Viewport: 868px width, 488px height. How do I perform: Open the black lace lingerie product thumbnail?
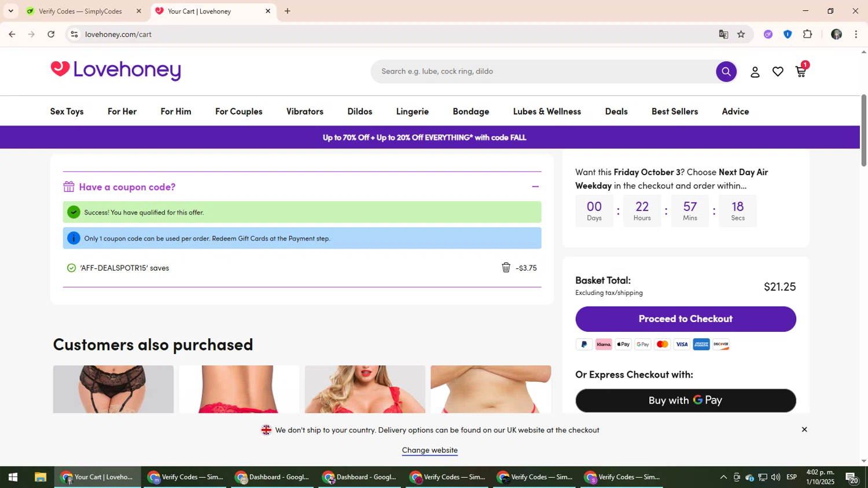pos(113,389)
